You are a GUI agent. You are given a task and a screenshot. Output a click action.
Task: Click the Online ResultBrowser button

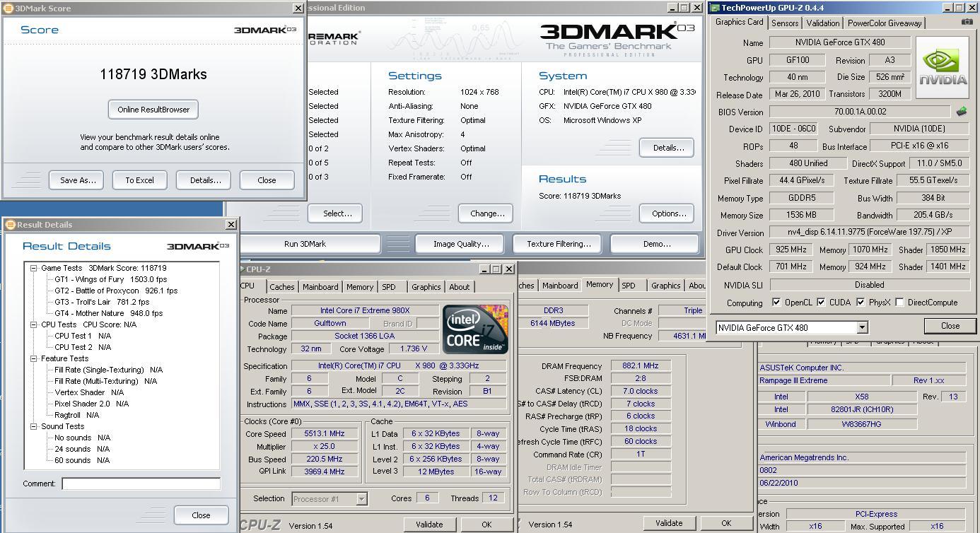[x=153, y=110]
